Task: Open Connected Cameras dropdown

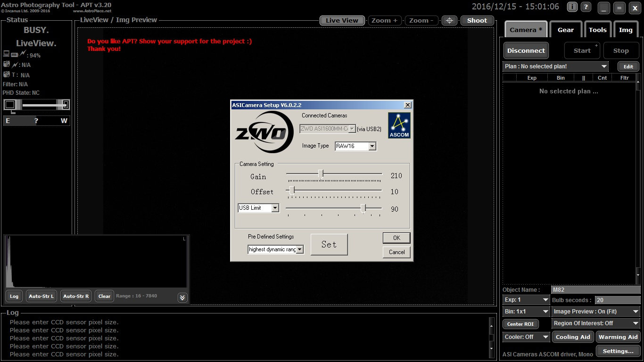Action: coord(327,129)
